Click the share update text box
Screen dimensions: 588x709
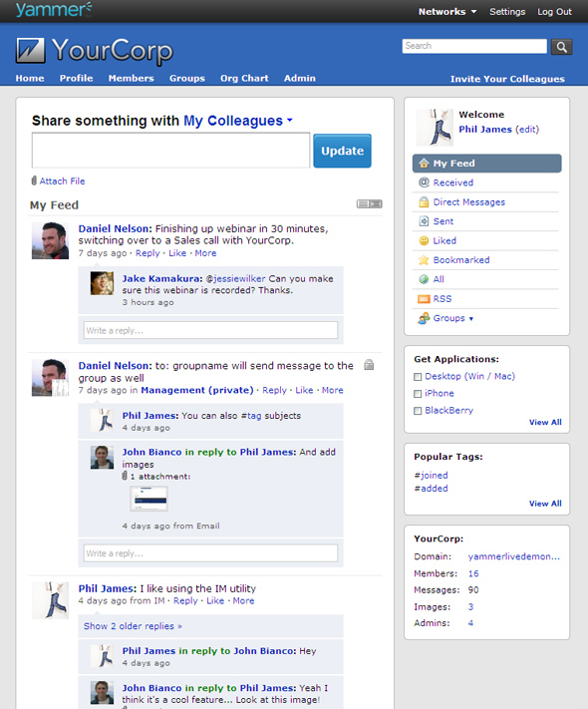point(170,151)
